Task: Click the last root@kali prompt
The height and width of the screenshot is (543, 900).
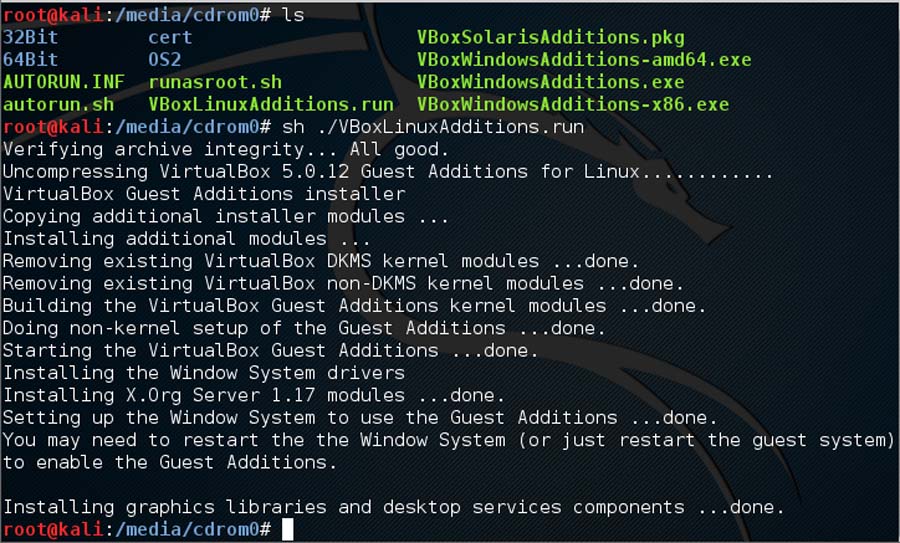Action: [x=136, y=530]
